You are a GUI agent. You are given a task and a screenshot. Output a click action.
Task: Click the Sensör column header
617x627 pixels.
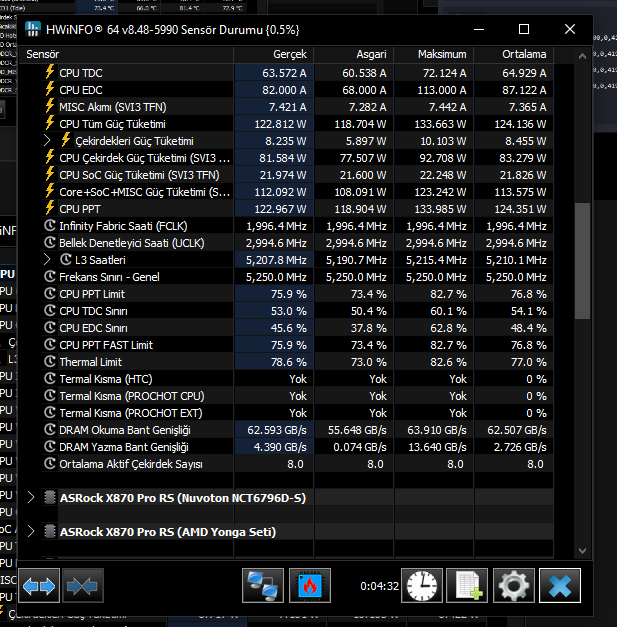[126, 54]
